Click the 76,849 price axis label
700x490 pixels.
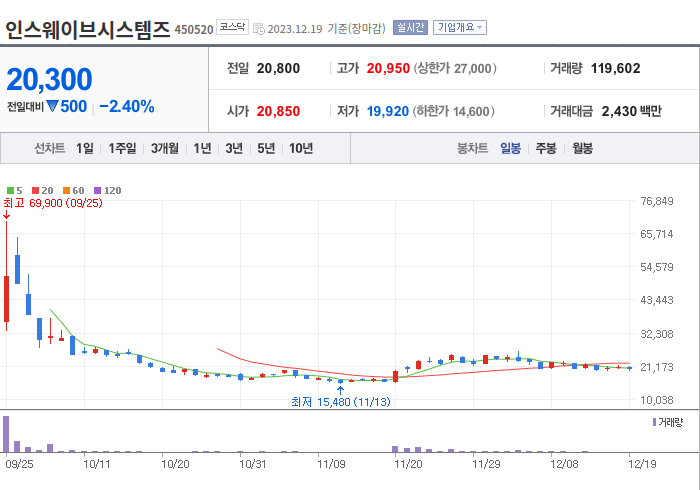point(657,201)
